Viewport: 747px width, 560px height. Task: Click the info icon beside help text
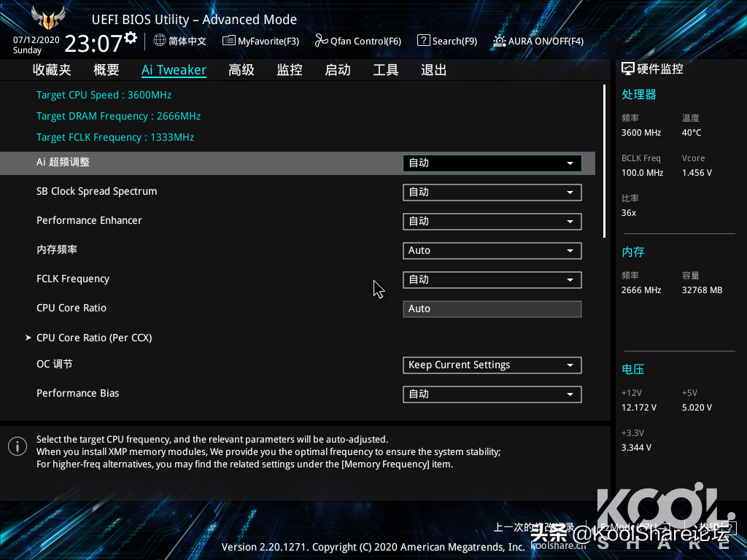click(18, 446)
